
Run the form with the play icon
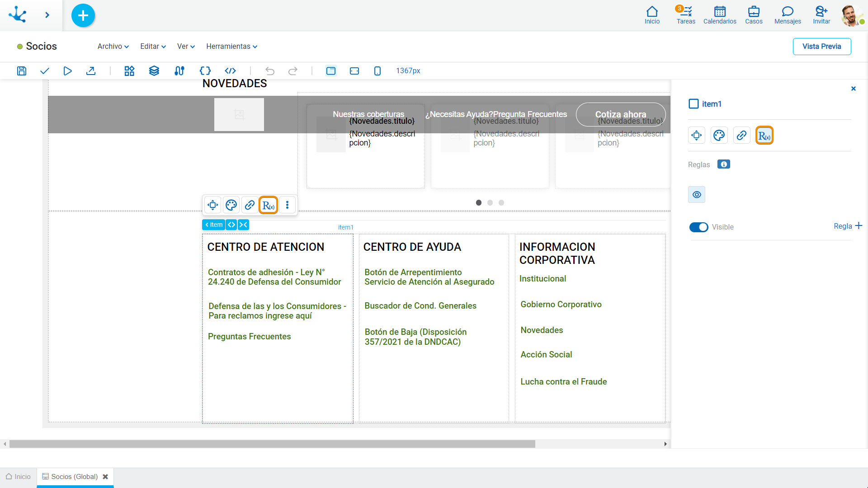[67, 71]
